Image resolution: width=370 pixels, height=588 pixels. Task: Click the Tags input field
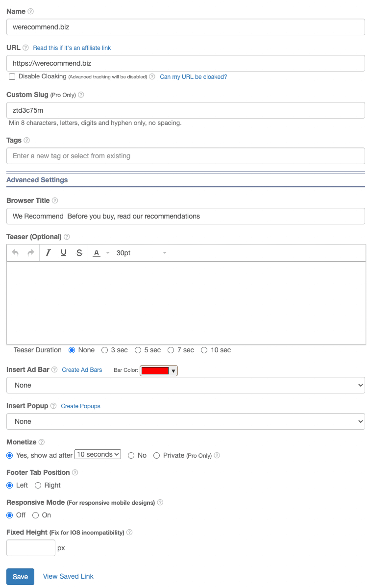click(186, 156)
